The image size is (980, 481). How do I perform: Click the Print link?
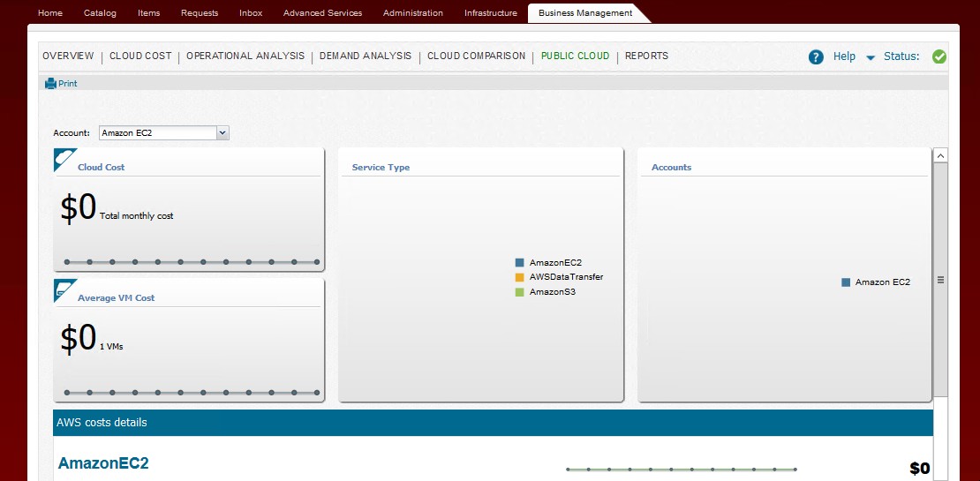(x=68, y=84)
